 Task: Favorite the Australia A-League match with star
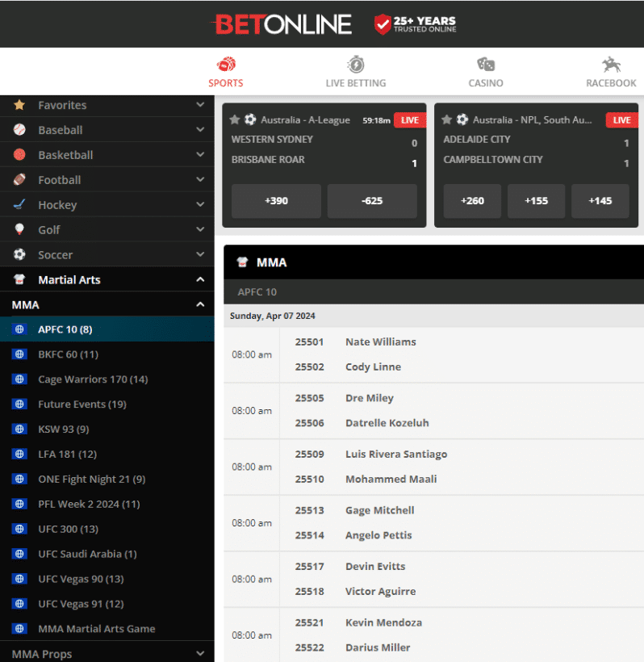point(235,120)
